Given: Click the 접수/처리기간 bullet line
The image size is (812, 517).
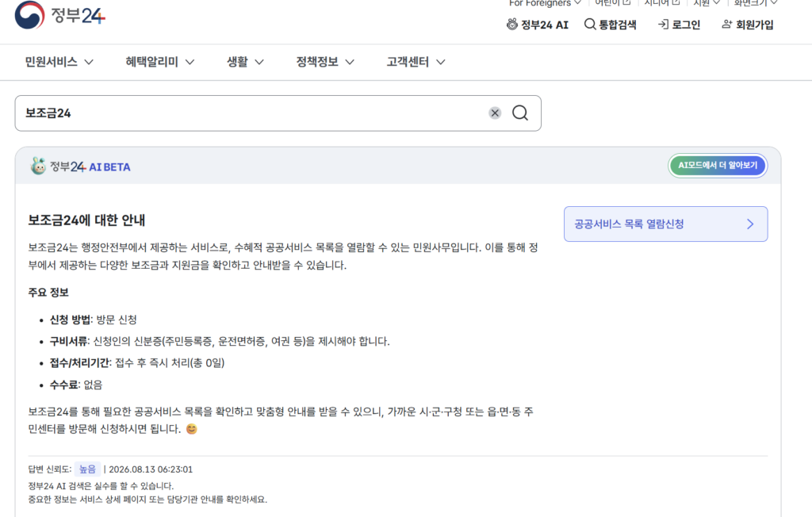Looking at the screenshot, I should [x=137, y=363].
